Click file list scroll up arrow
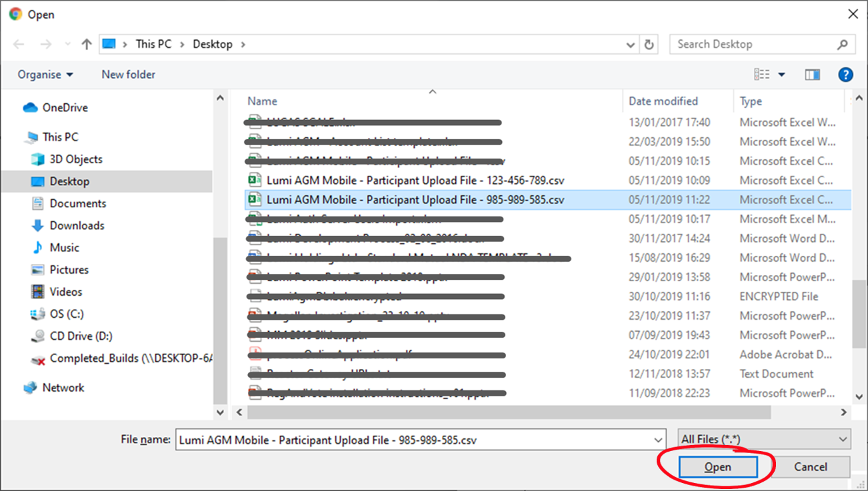Screen dimensions: 868x491 point(859,99)
